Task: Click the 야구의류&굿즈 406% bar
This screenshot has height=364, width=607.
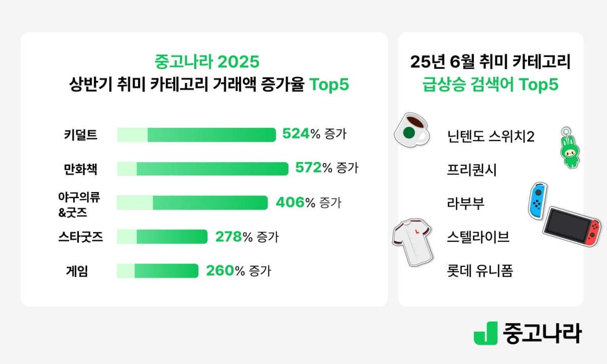Action: pos(192,203)
